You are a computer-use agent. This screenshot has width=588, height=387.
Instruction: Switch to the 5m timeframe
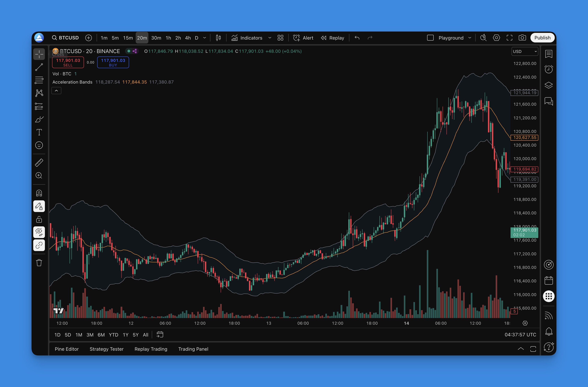pyautogui.click(x=115, y=38)
